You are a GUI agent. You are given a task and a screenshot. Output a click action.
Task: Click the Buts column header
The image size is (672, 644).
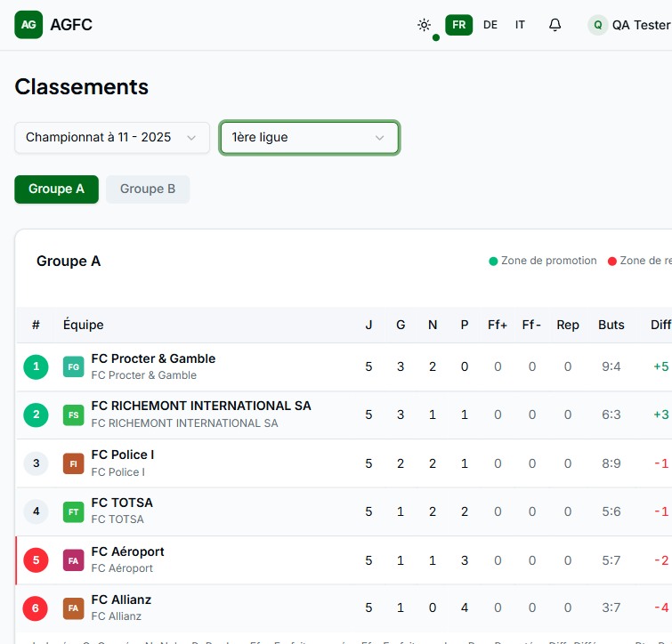611,325
